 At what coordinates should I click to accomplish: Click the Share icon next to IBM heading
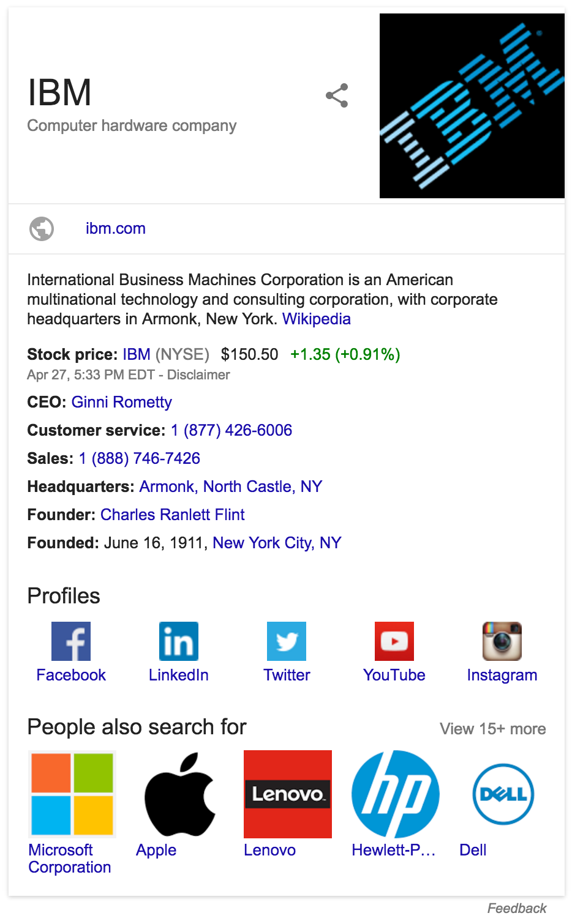pos(336,95)
